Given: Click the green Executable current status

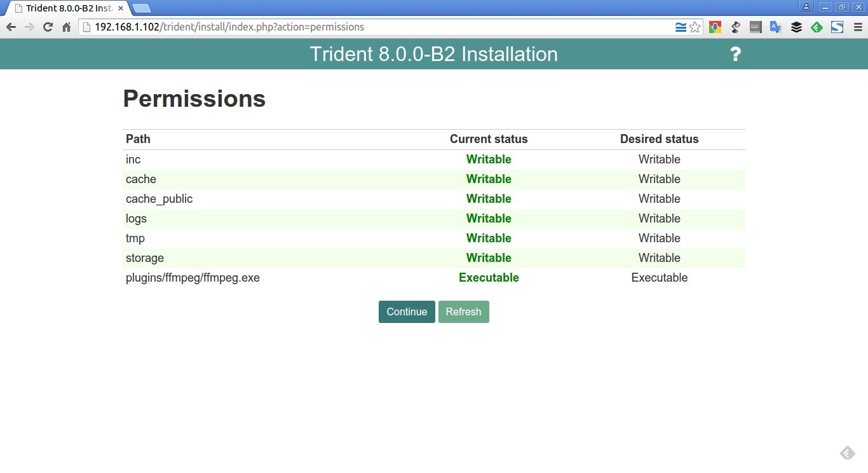Looking at the screenshot, I should [x=489, y=277].
